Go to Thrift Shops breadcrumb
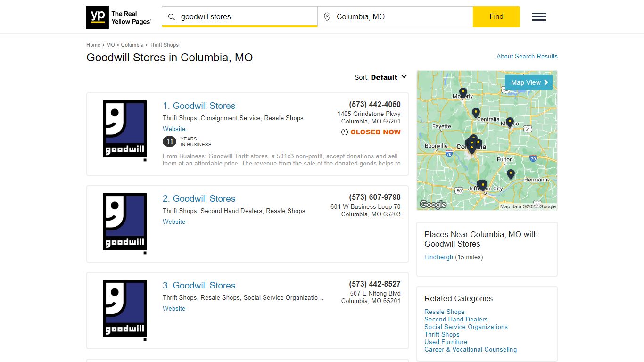 (164, 45)
